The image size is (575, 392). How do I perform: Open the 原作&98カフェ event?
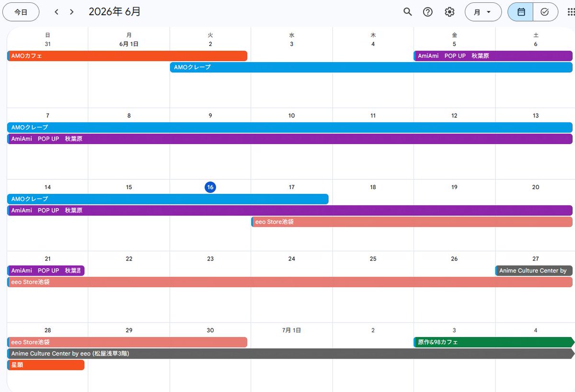click(494, 342)
